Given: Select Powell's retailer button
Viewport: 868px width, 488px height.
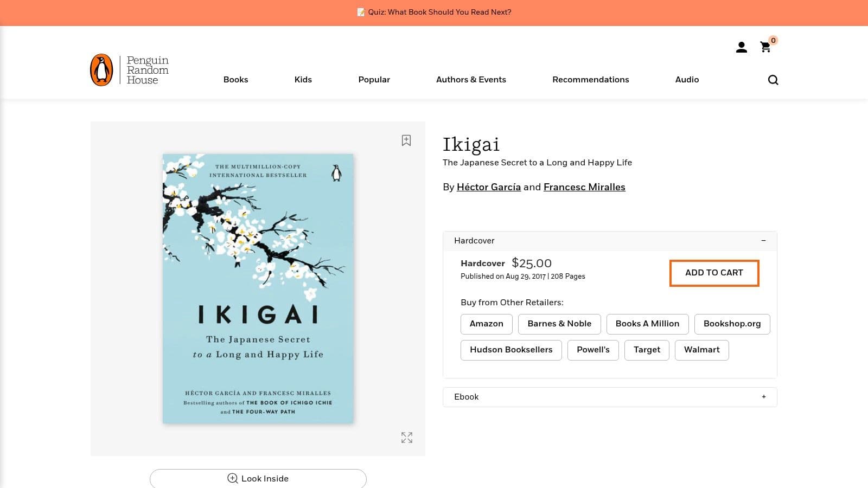Looking at the screenshot, I should 593,350.
